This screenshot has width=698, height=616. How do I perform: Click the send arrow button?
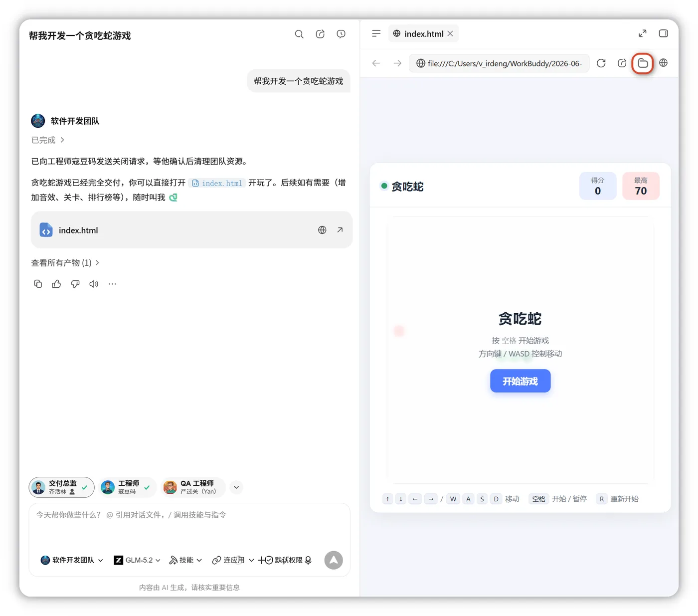point(334,560)
